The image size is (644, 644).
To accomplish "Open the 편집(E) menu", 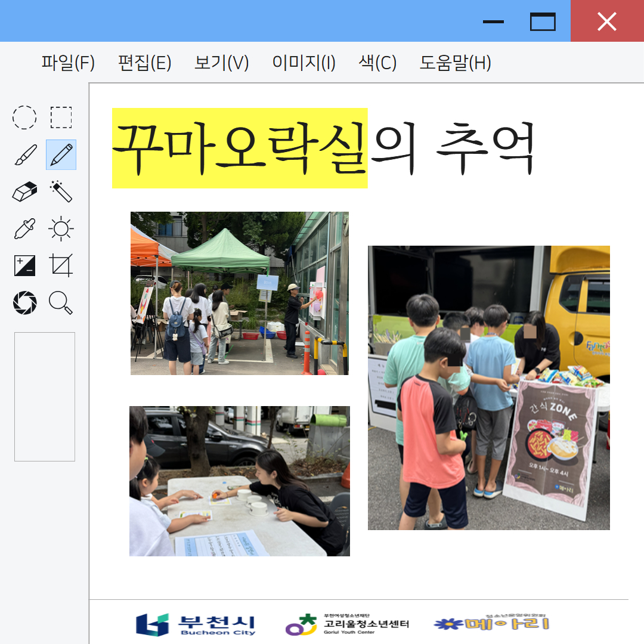I will [144, 63].
